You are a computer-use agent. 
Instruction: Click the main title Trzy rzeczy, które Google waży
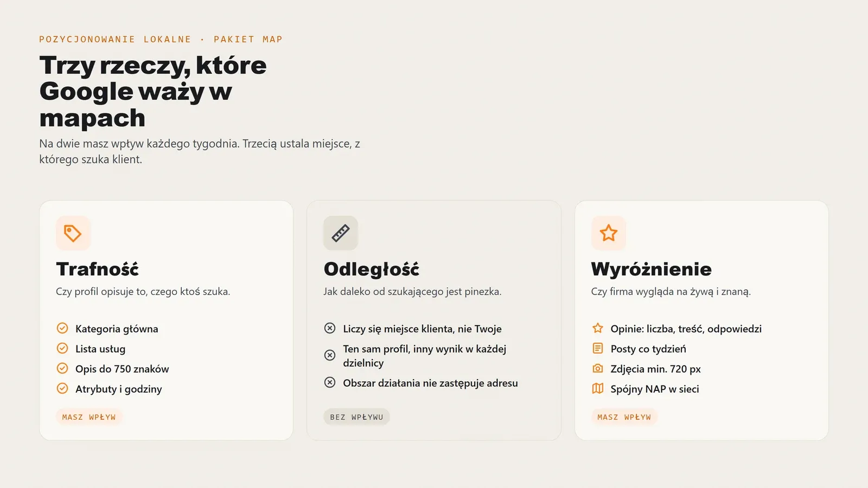153,92
